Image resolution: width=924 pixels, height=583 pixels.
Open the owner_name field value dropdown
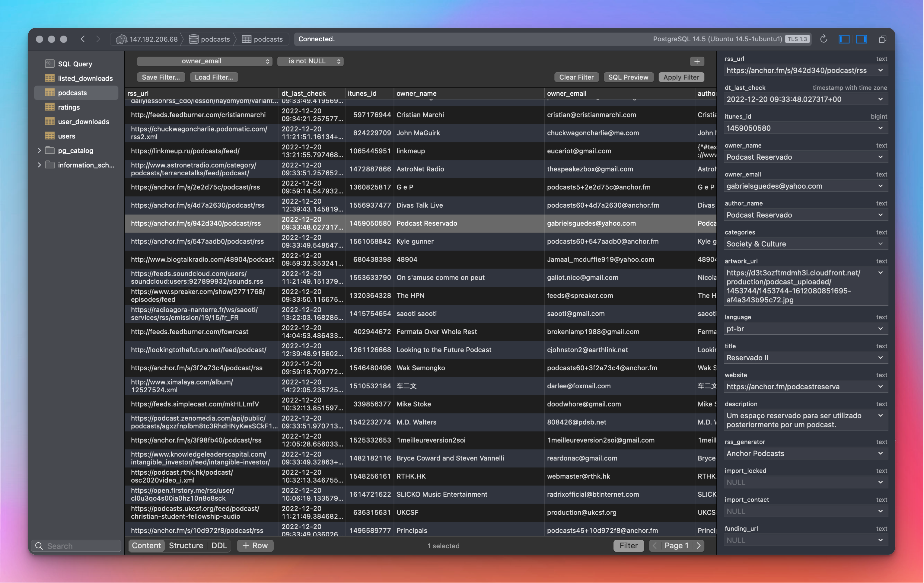pyautogui.click(x=880, y=157)
